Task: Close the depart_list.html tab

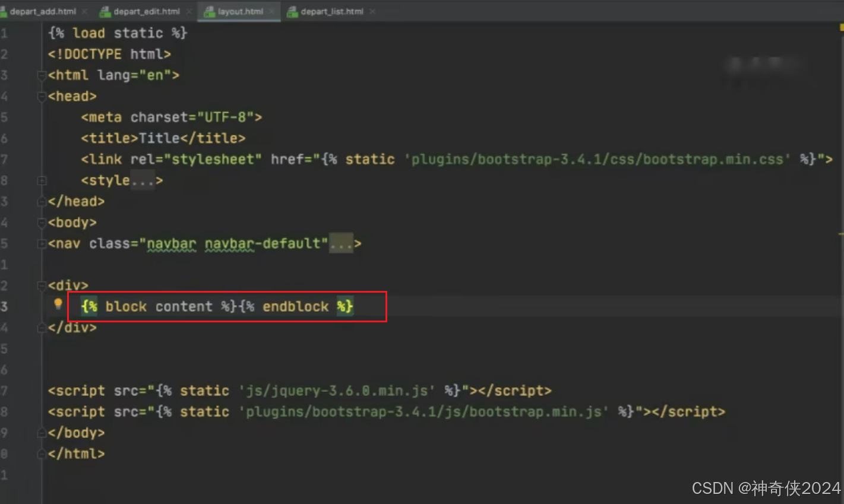Action: pos(372,11)
